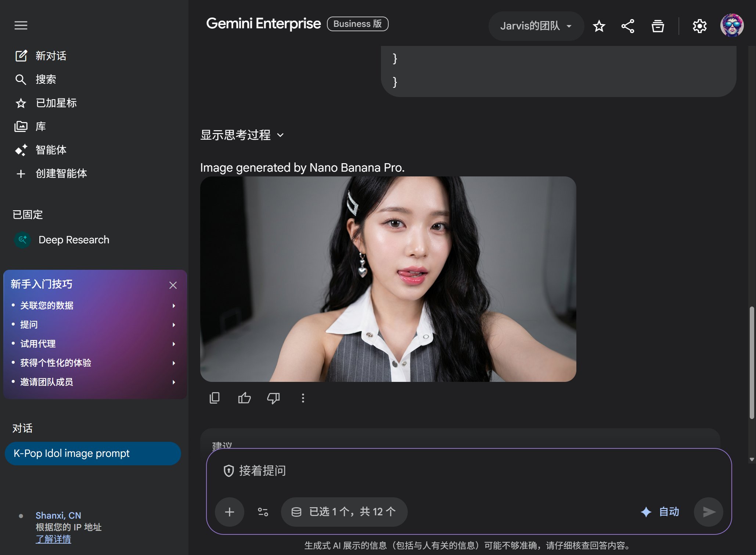The height and width of the screenshot is (555, 756).
Task: Open the tools sliders icon
Action: tap(263, 512)
